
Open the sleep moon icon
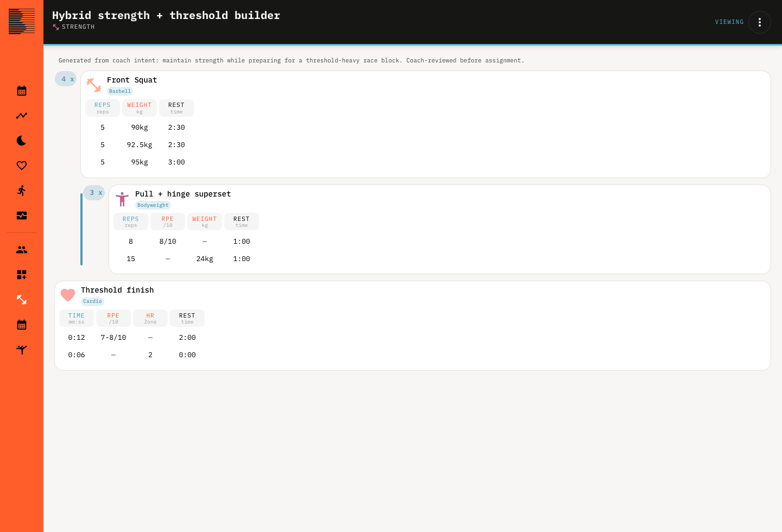click(22, 141)
